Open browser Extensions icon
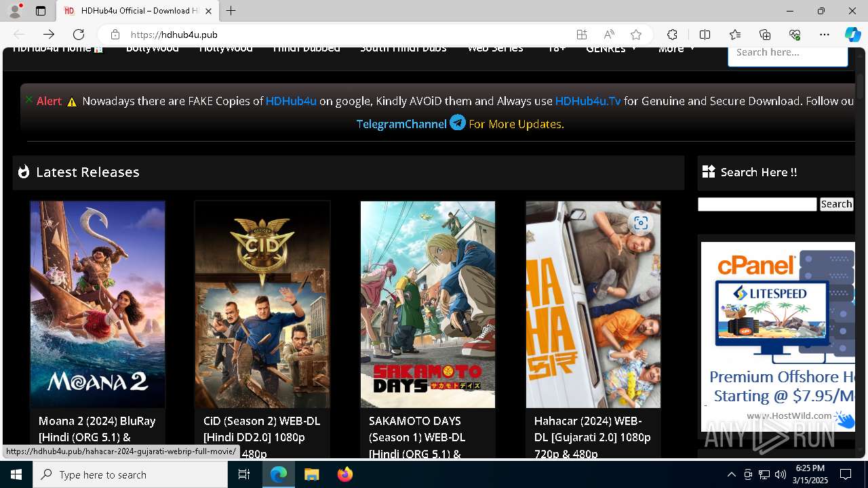The height and width of the screenshot is (488, 868). point(672,35)
